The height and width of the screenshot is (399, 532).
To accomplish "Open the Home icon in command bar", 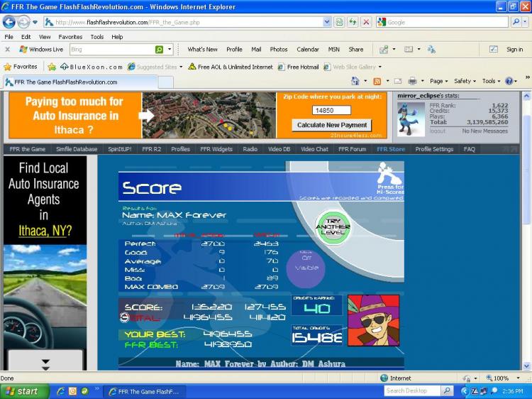I will tap(355, 81).
